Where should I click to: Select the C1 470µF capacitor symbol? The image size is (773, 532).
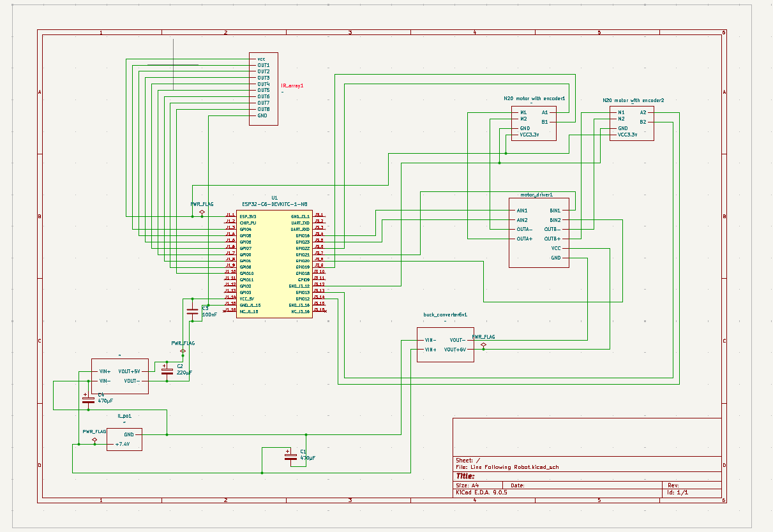(290, 456)
